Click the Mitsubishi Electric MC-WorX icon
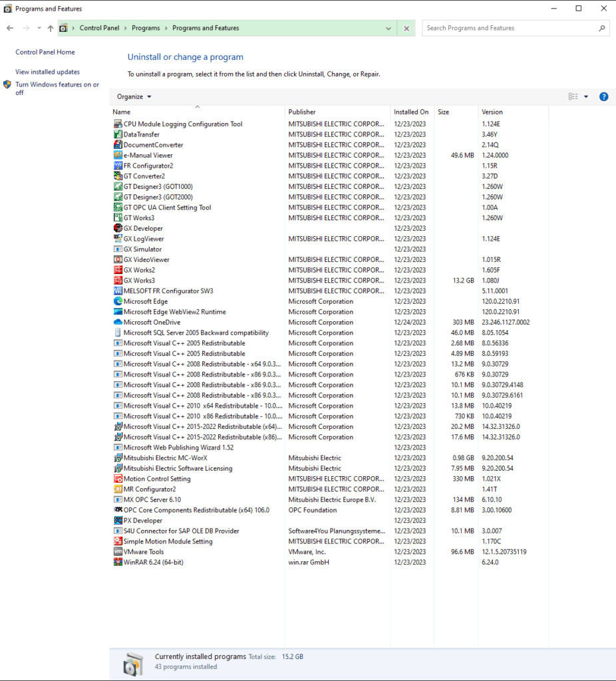This screenshot has width=616, height=681. point(118,458)
